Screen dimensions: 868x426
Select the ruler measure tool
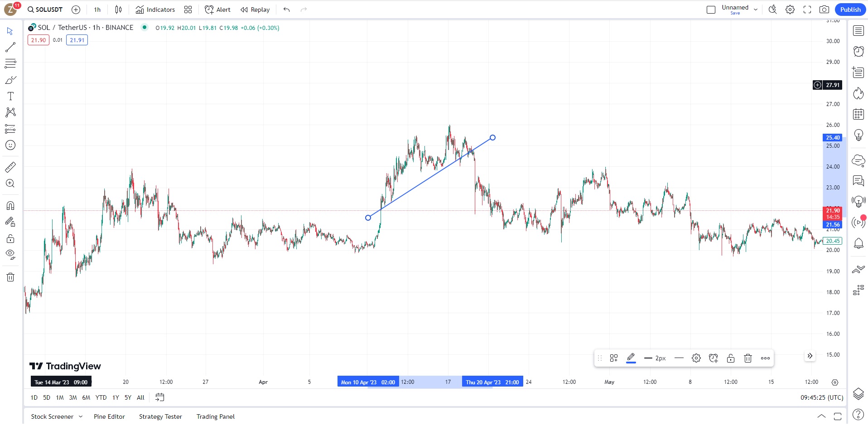coord(10,167)
